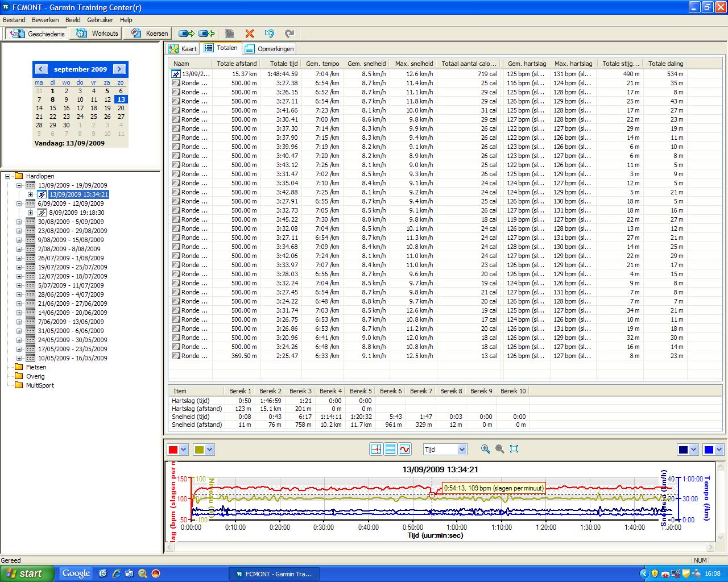This screenshot has height=582, width=728.
Task: Launch Internet Explorer from quick launch
Action: [x=117, y=573]
